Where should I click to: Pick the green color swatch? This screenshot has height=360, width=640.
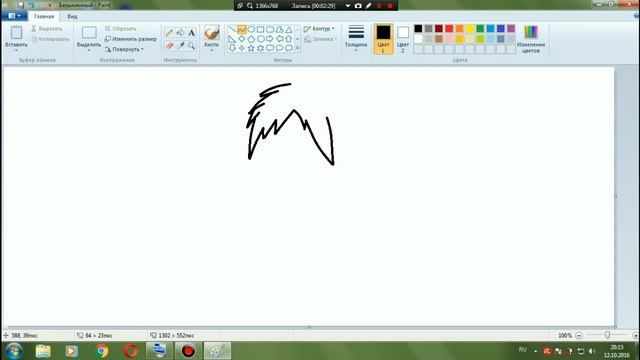(480, 29)
